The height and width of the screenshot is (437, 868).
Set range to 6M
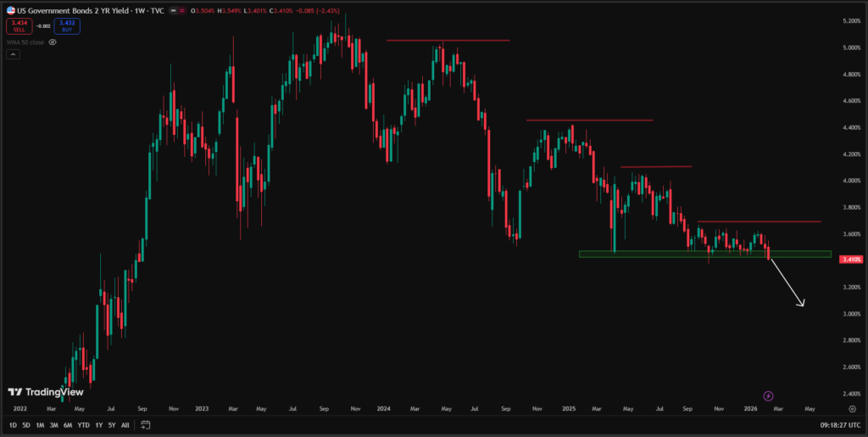pyautogui.click(x=68, y=425)
